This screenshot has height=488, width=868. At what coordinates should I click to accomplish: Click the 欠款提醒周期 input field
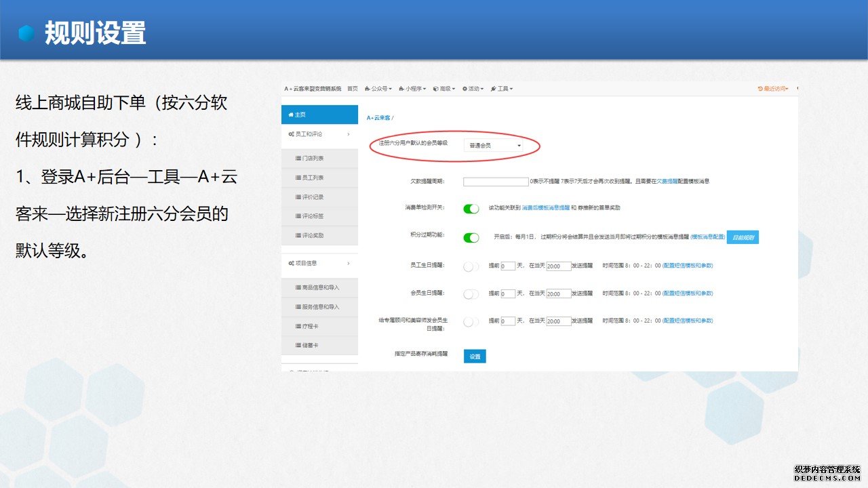(x=496, y=182)
